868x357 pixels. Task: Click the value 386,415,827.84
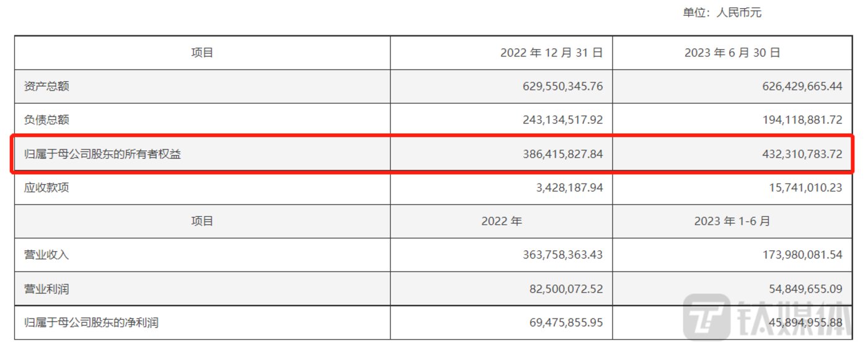click(x=562, y=154)
